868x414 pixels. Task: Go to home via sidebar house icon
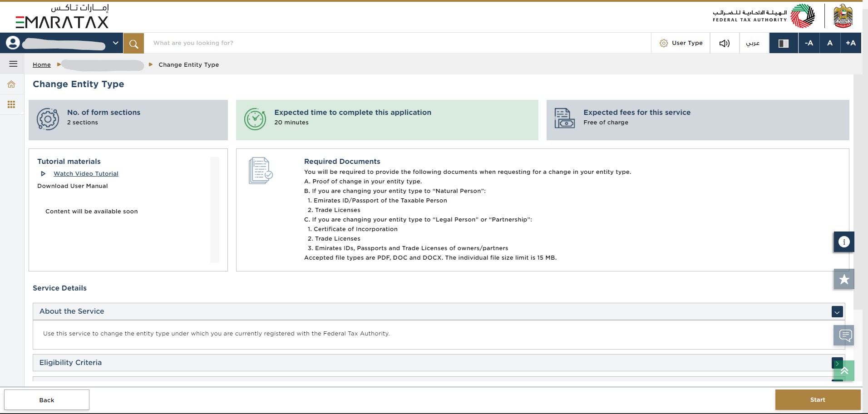click(11, 84)
